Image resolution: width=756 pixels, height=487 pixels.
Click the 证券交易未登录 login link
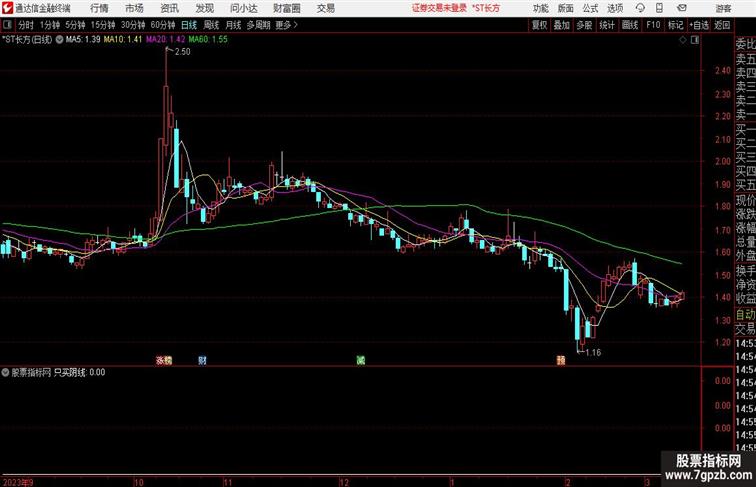tap(439, 8)
